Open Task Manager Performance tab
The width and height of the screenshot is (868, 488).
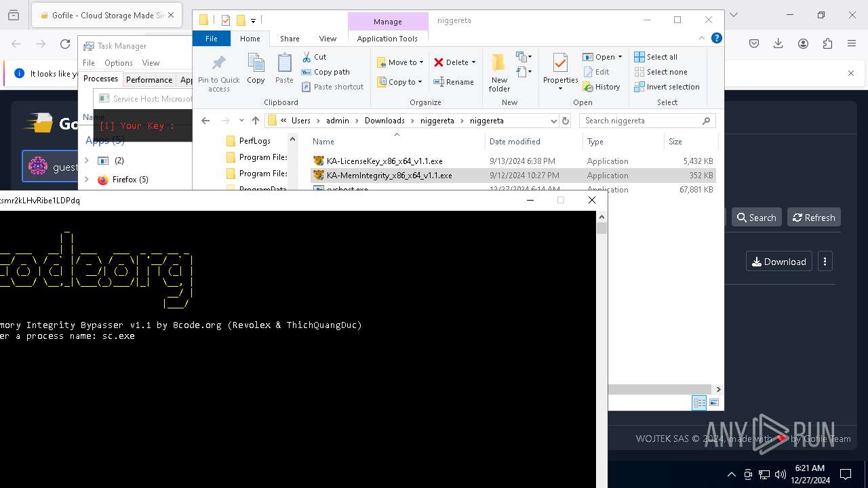(149, 79)
